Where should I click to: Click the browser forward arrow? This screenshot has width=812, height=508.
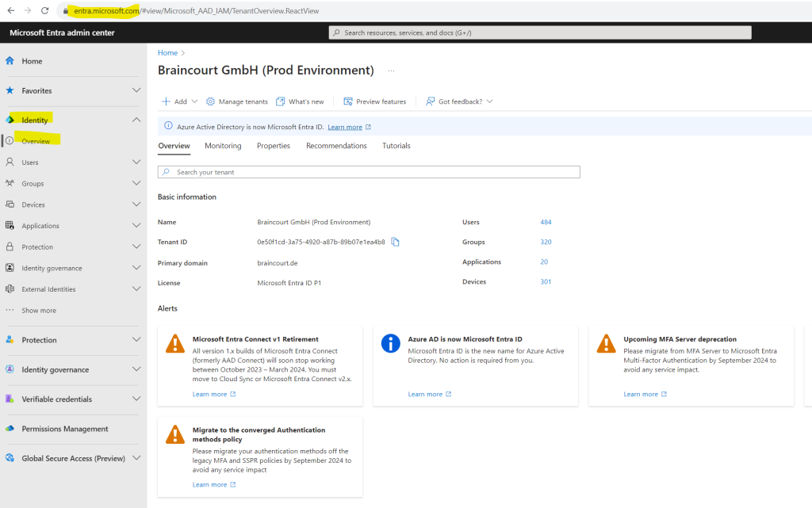(28, 10)
